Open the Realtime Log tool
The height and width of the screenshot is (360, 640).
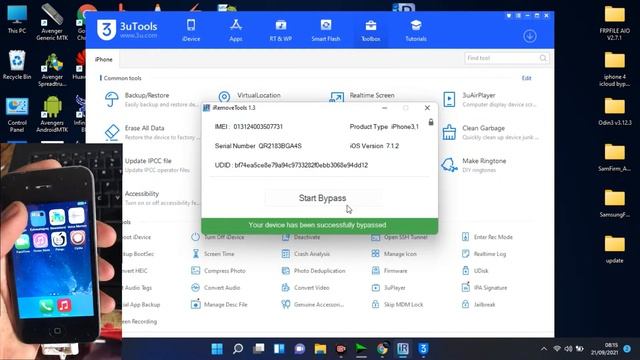click(x=484, y=254)
